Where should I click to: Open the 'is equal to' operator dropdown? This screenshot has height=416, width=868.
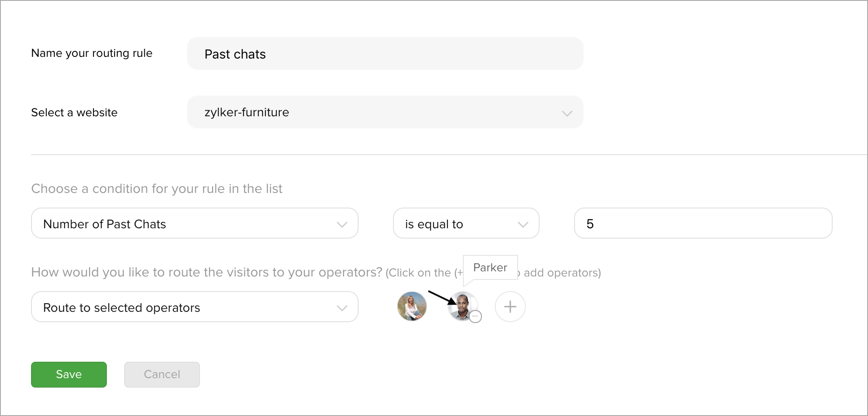466,223
